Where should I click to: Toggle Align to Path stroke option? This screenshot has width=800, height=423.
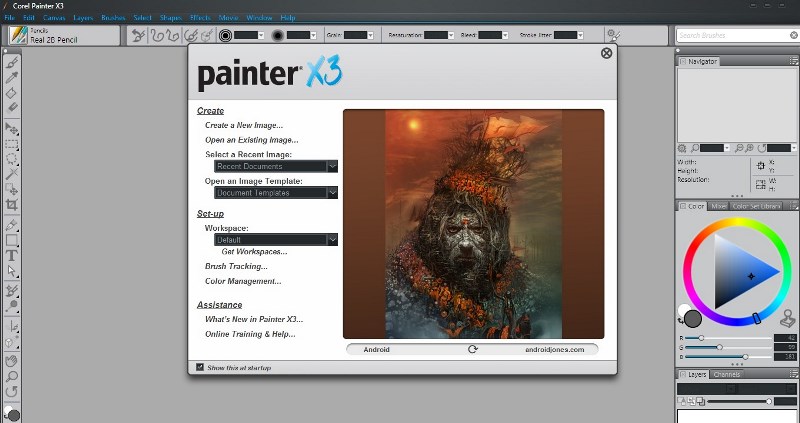(191, 35)
